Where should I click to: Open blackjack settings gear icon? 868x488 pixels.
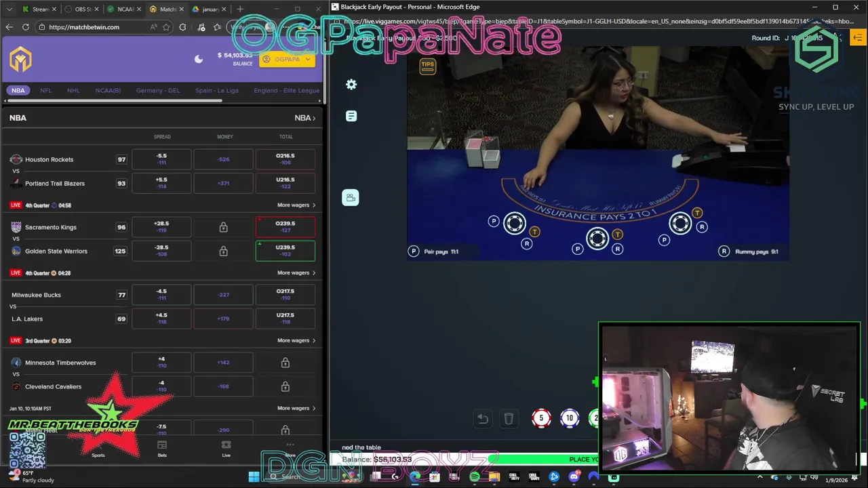tap(351, 85)
